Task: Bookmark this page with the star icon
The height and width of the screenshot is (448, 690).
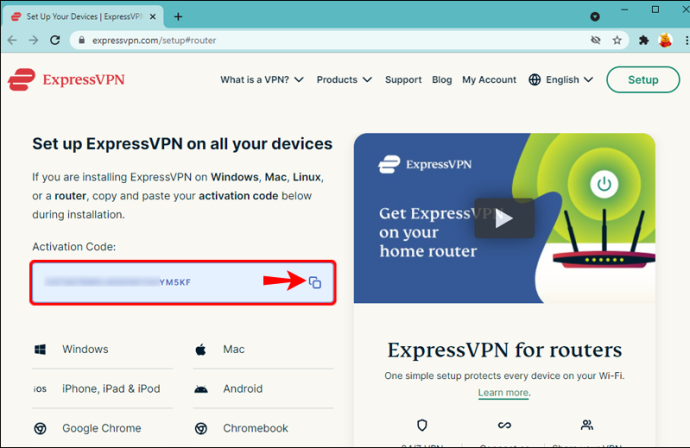Action: pos(617,40)
